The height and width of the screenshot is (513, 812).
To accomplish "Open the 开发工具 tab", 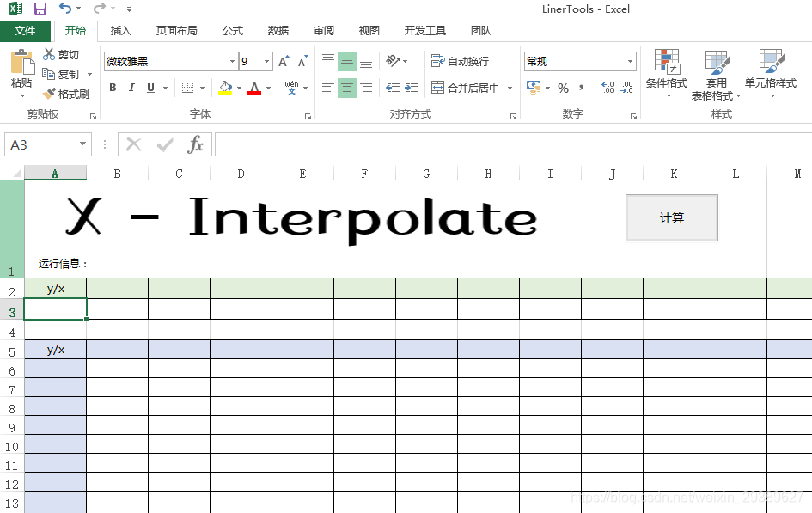I will tap(425, 31).
